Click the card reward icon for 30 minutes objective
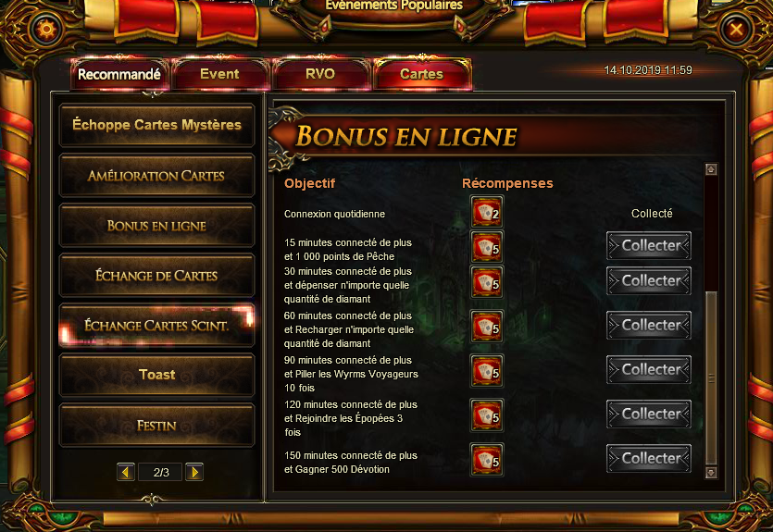Image resolution: width=773 pixels, height=532 pixels. pyautogui.click(x=487, y=282)
